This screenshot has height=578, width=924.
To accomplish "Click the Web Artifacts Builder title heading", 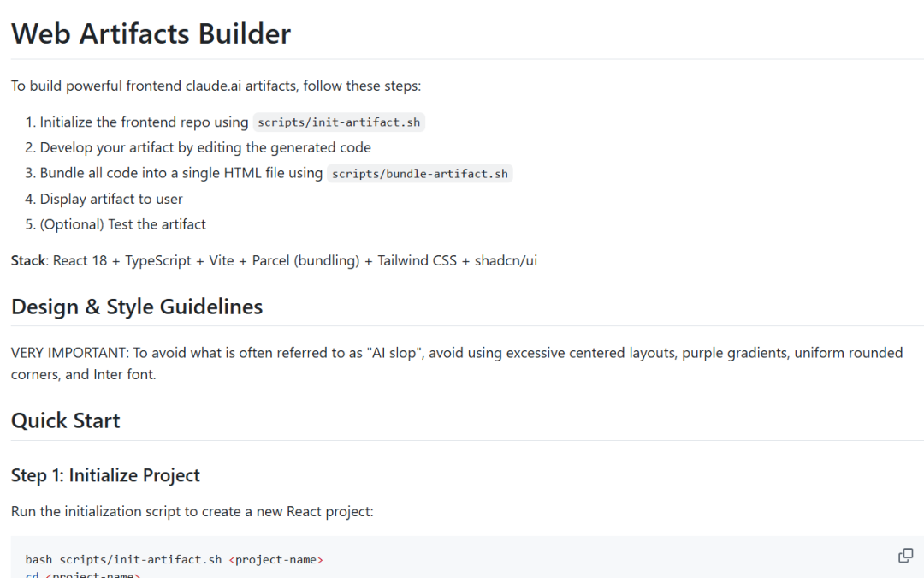I will point(151,33).
